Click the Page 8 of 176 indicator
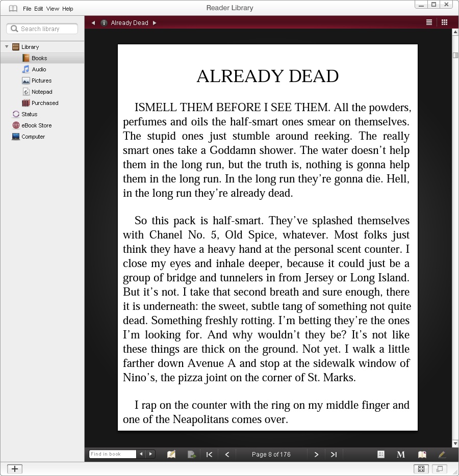Viewport: 459px width, 476px height. point(271,455)
